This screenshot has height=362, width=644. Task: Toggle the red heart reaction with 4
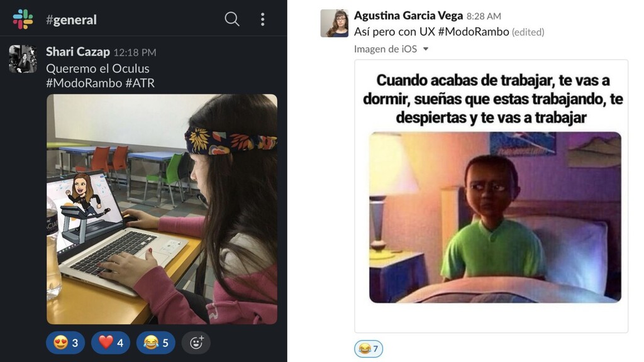[x=111, y=343]
